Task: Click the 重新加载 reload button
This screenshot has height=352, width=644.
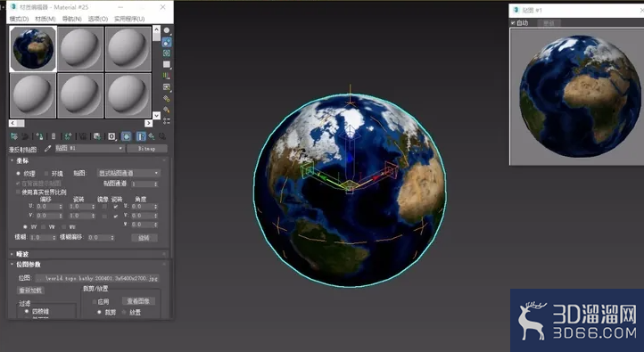Action: click(x=31, y=291)
